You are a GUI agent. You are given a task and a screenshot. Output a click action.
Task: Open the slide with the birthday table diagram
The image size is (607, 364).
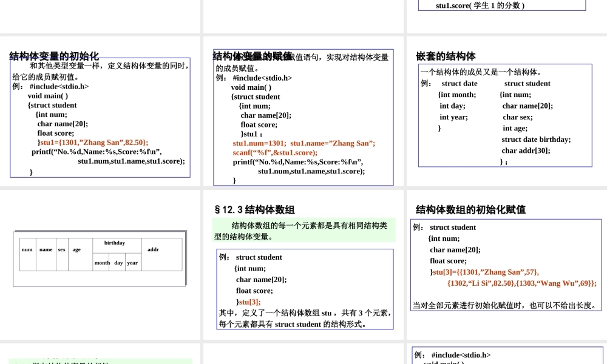100,265
